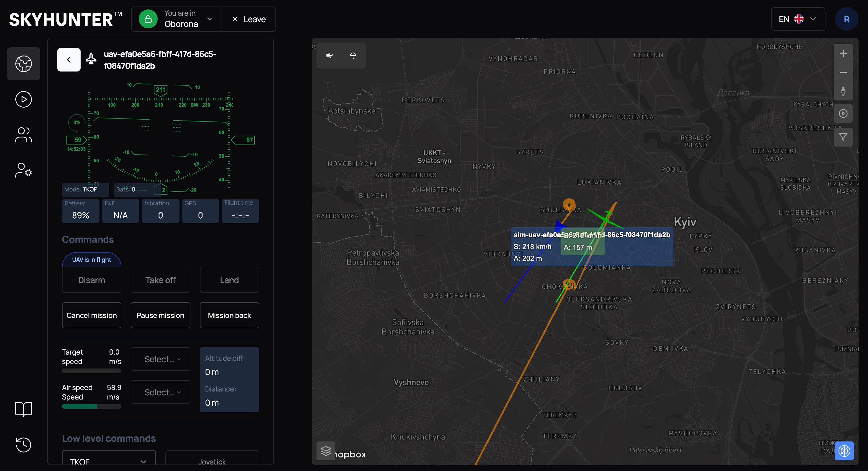Open the history clock icon
Screen dimensions: 868x471
(24, 445)
